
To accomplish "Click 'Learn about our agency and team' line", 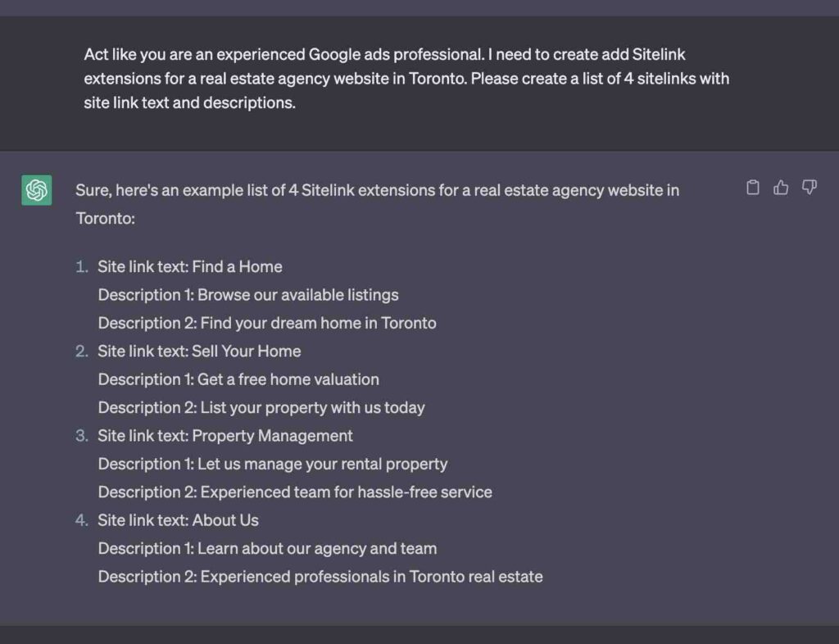I will tap(268, 548).
